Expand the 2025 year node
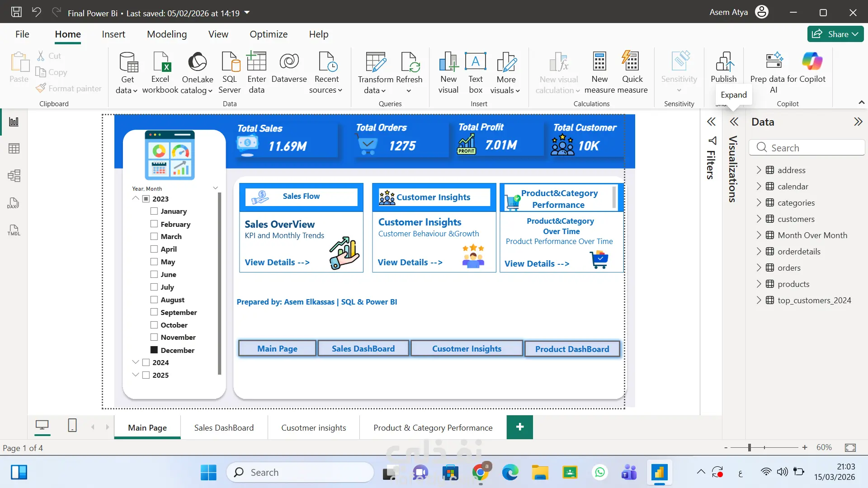This screenshot has width=868, height=488. (136, 375)
